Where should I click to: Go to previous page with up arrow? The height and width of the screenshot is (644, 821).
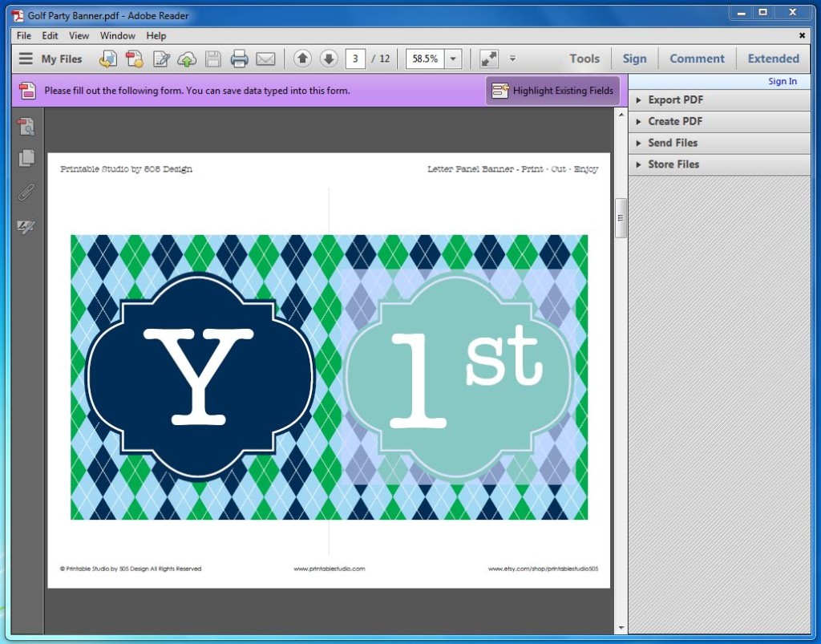pos(302,58)
